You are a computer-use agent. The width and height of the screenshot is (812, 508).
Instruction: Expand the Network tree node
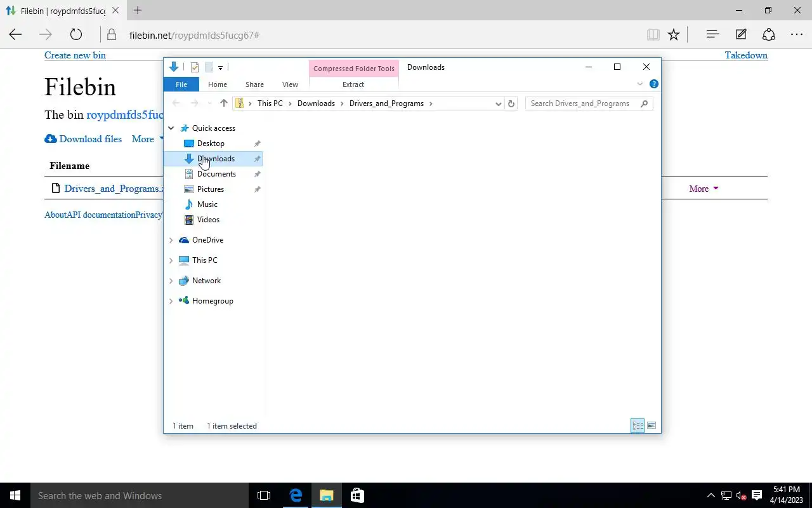click(x=171, y=281)
